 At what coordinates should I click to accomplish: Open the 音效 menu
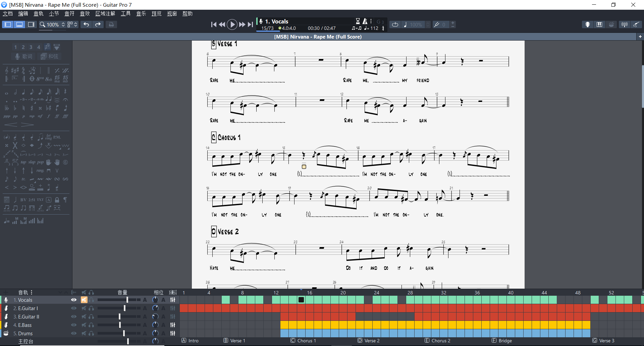coord(85,13)
